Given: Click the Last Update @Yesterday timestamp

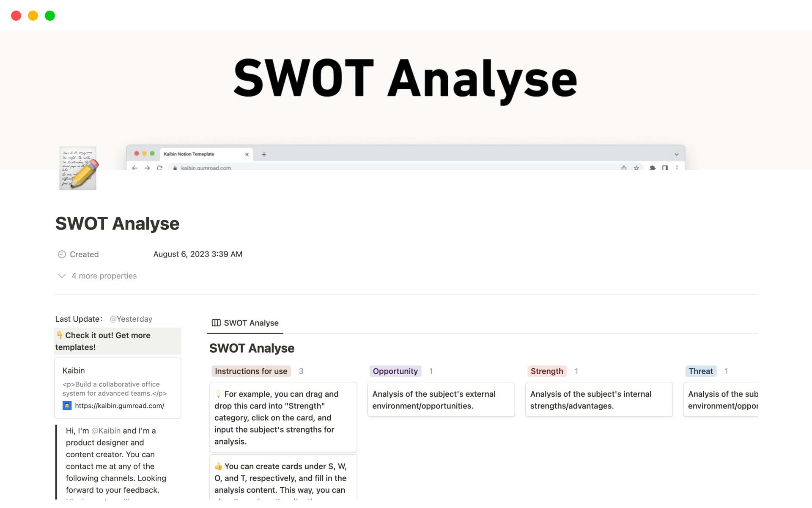Looking at the screenshot, I should click(131, 319).
